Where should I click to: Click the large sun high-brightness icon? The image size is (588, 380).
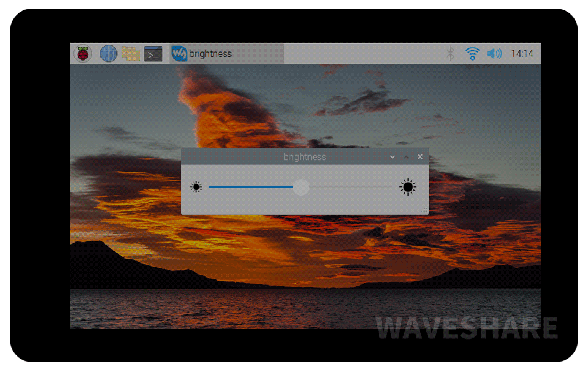408,188
